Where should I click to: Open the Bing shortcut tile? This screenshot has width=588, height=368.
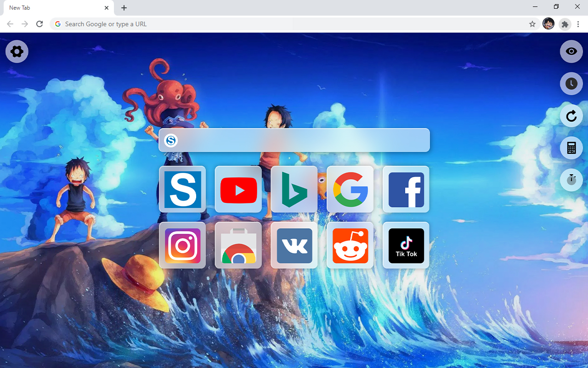pyautogui.click(x=294, y=190)
